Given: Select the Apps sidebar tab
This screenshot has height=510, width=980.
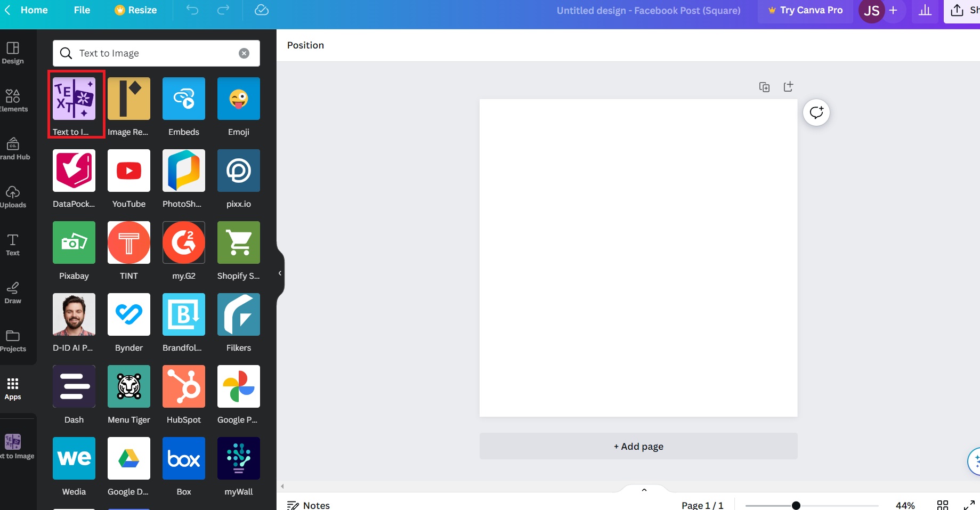Looking at the screenshot, I should click(13, 389).
